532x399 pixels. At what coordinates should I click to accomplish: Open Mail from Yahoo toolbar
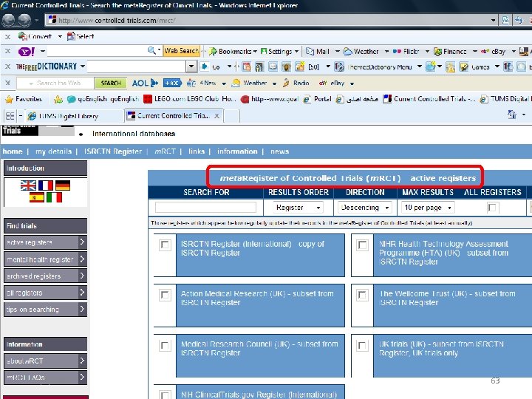tap(318, 51)
